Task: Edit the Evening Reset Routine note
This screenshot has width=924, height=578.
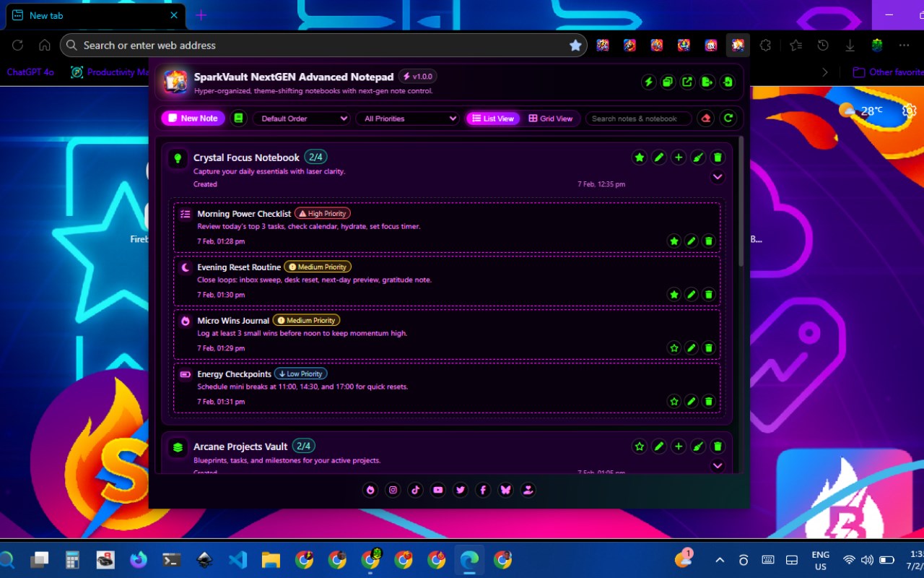Action: pos(692,295)
